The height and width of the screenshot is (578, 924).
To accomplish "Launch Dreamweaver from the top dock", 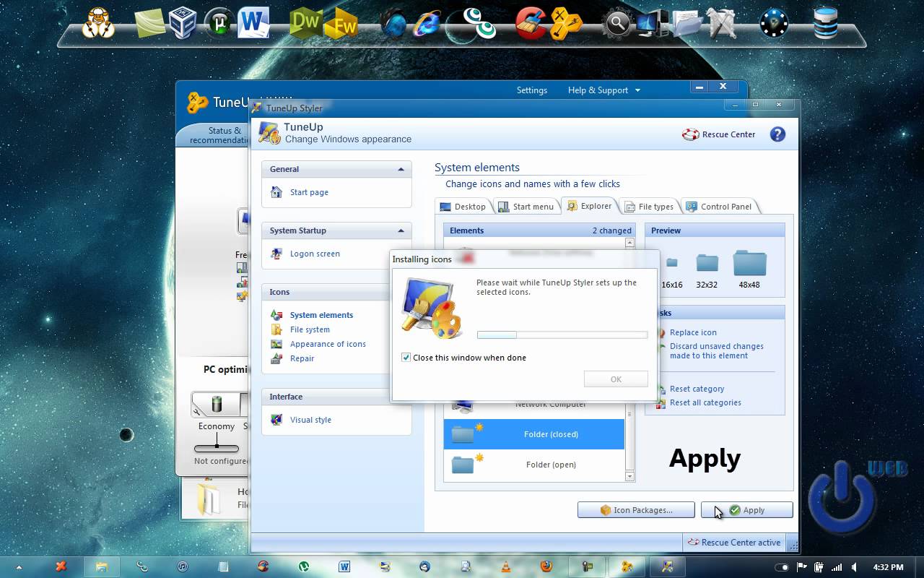I will tap(306, 23).
